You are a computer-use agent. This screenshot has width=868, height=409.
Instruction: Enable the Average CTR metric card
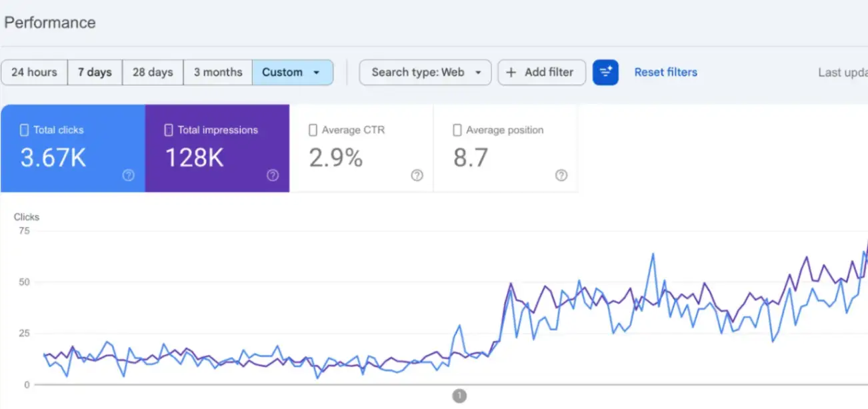point(361,148)
